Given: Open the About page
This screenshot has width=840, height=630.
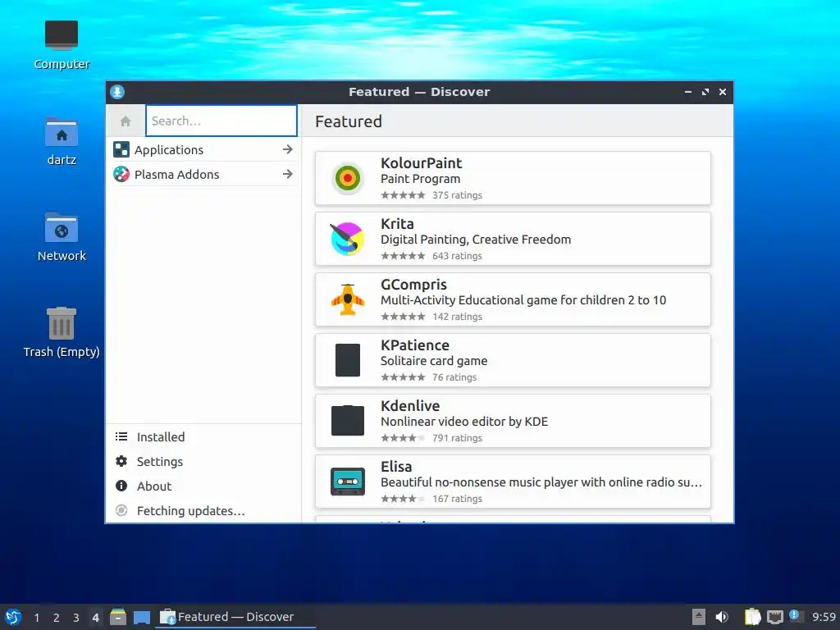Looking at the screenshot, I should click(203, 486).
